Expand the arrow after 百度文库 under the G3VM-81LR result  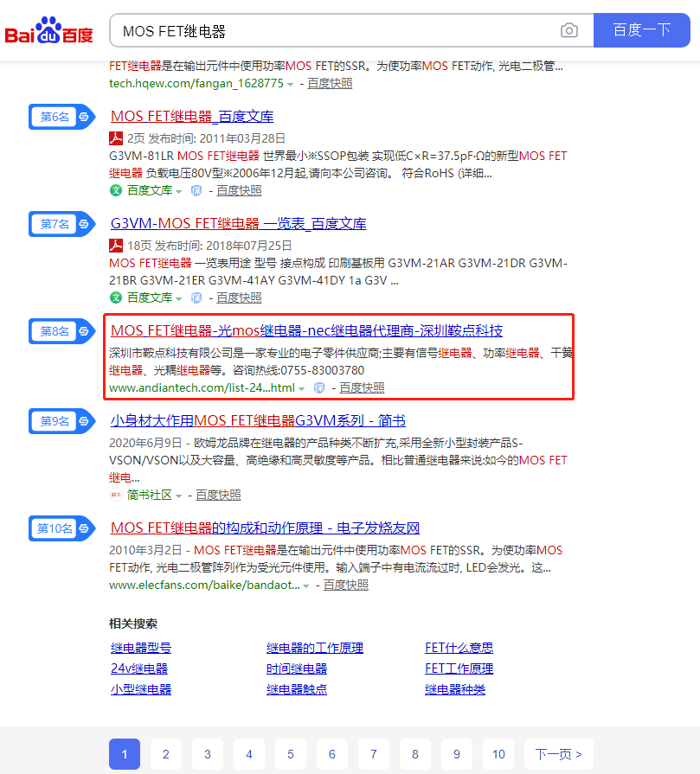179,191
